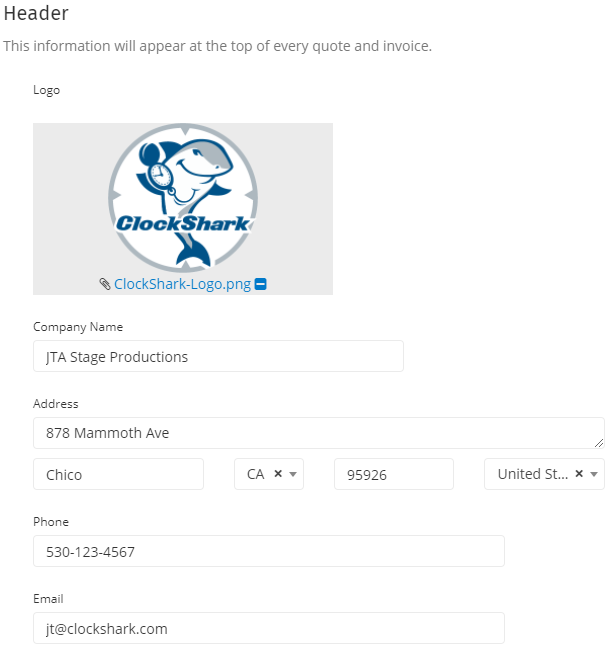611x650 pixels.
Task: Open the ClockShark-Logo.png file link
Action: [x=182, y=284]
